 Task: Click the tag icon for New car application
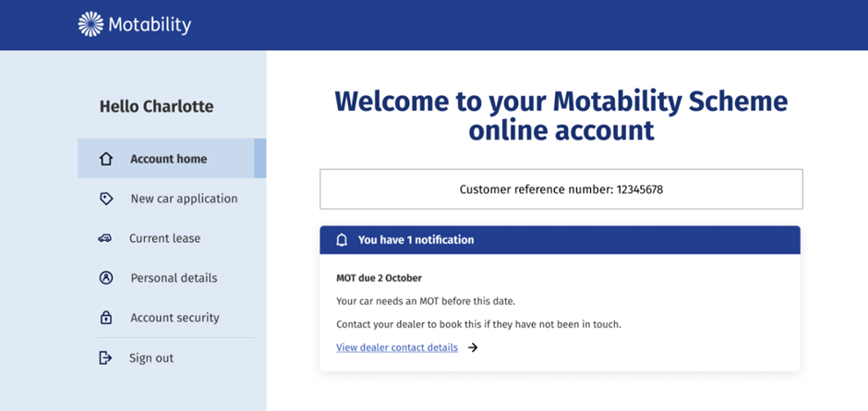106,199
